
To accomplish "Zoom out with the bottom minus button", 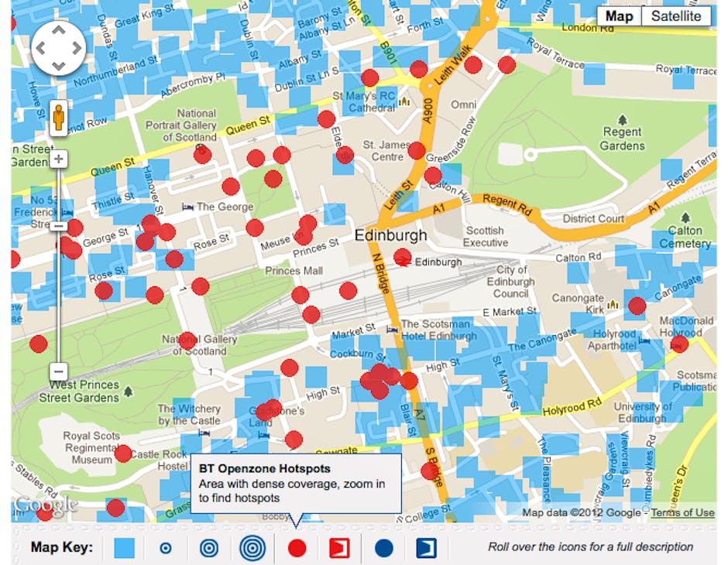I will [x=59, y=371].
